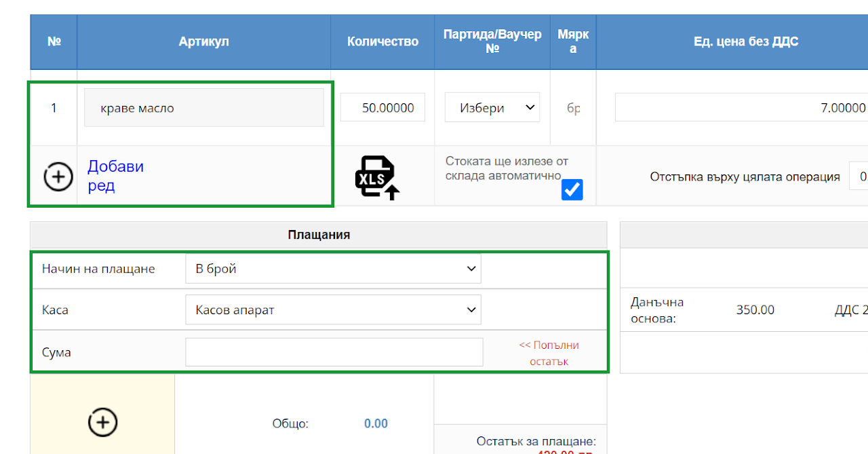Click the Остатък за плащане label
The height and width of the screenshot is (454, 868).
536,440
